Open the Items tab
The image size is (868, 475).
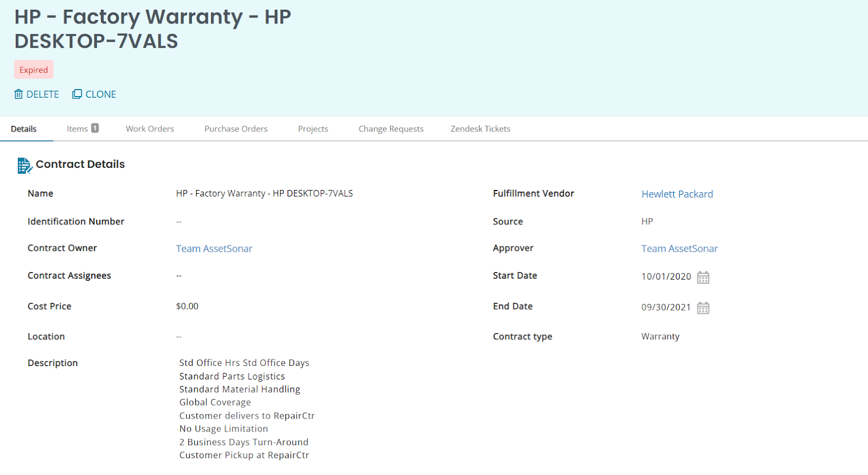[77, 129]
